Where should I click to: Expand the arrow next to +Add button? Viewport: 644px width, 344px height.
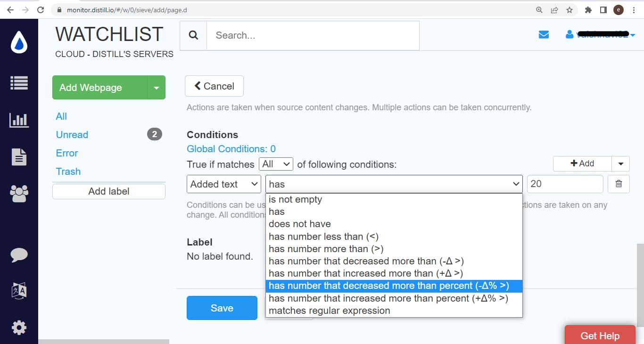pyautogui.click(x=620, y=164)
